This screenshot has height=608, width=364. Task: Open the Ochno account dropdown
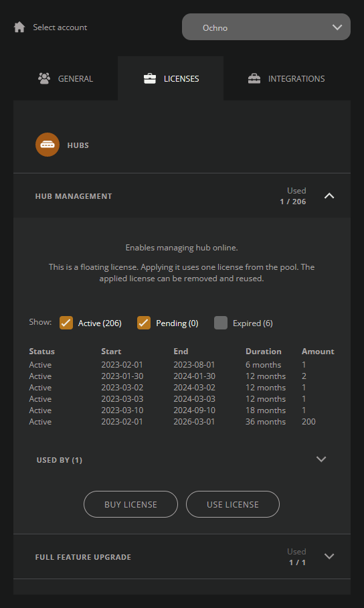(x=266, y=27)
